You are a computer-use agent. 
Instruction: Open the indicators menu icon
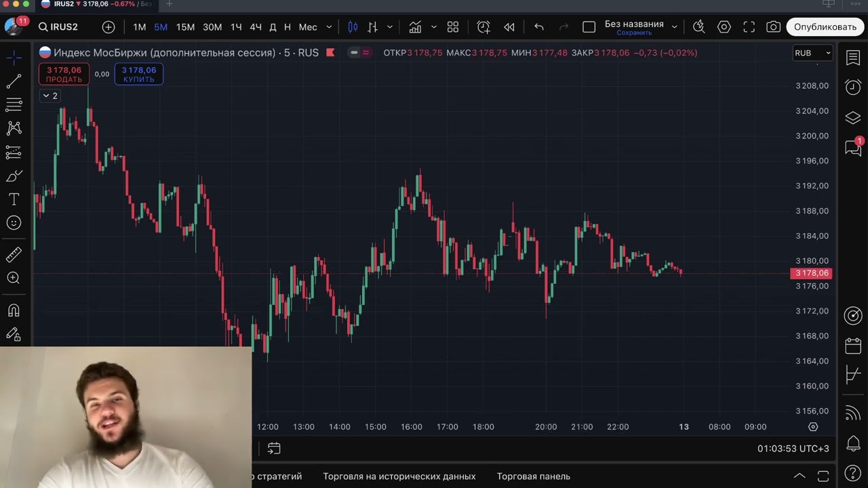(x=415, y=27)
